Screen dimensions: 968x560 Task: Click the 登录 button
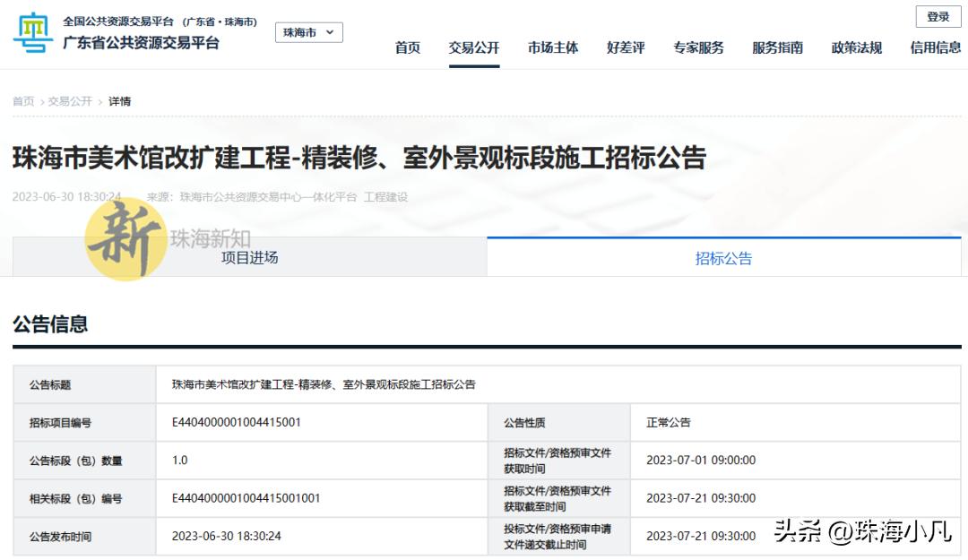click(937, 16)
